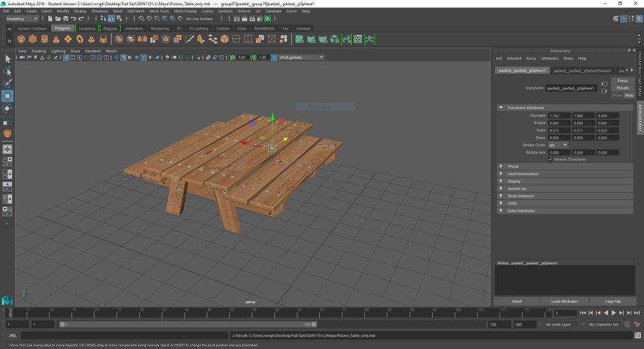This screenshot has height=349, width=644.
Task: Open the Modeling menu set dropdown
Action: pos(21,19)
